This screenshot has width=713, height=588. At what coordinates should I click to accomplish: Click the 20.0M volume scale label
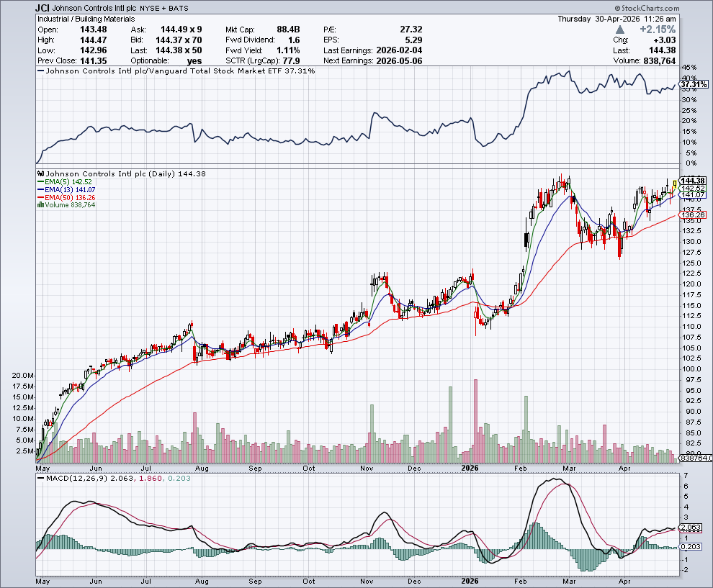point(23,376)
